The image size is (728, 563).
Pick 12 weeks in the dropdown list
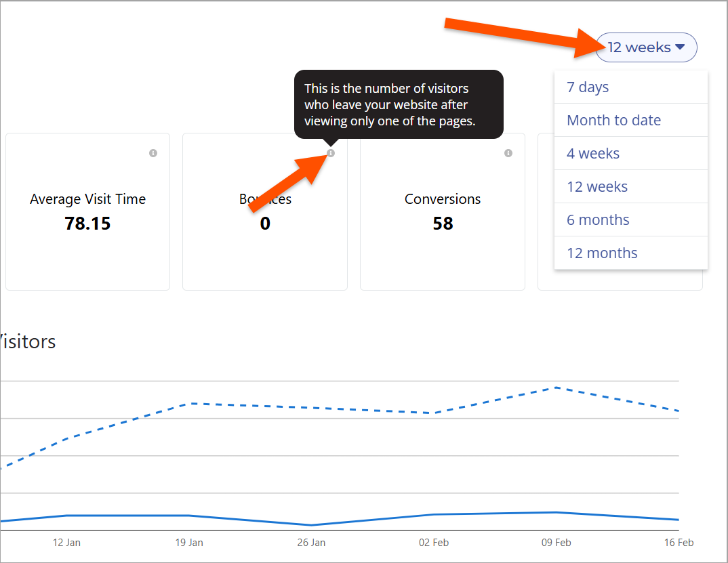[x=597, y=186]
